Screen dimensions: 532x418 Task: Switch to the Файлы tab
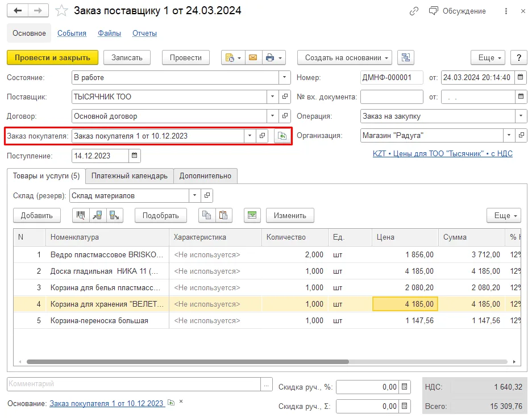click(x=109, y=33)
